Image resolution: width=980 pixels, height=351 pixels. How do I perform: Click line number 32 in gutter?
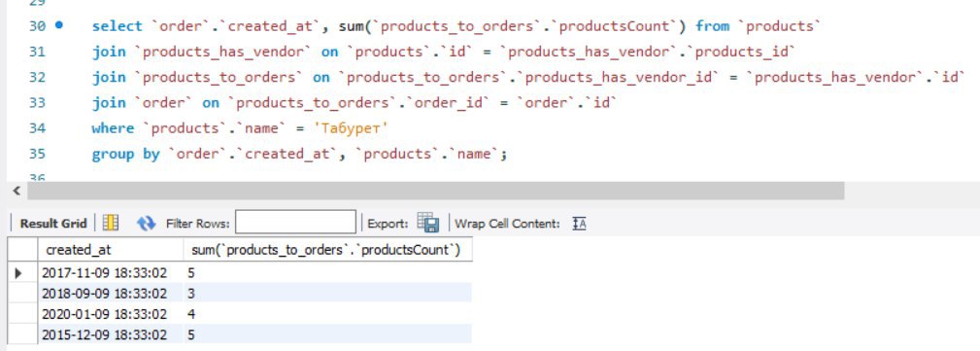tap(37, 77)
